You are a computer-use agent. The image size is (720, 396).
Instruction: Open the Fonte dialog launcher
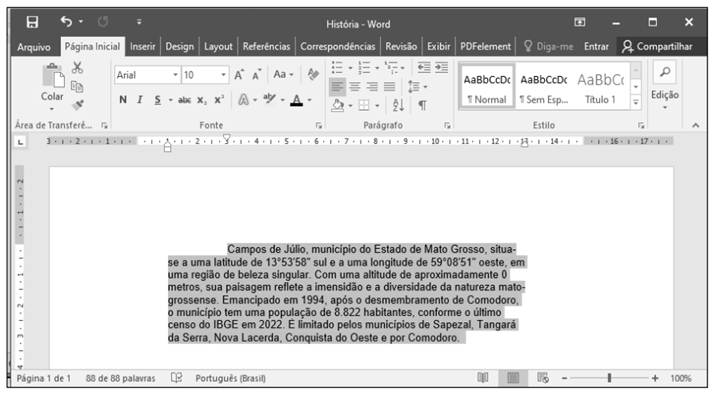pos(319,125)
